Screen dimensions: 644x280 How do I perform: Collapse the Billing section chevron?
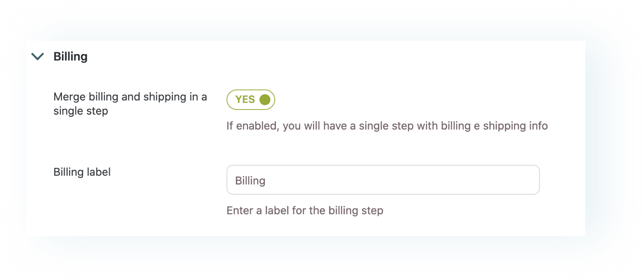point(38,56)
